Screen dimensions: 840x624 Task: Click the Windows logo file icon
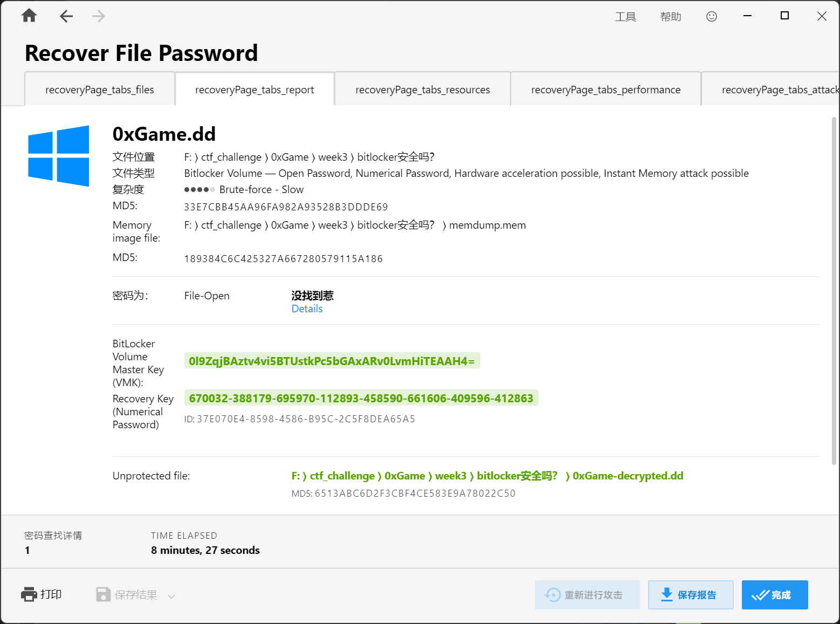pos(59,156)
